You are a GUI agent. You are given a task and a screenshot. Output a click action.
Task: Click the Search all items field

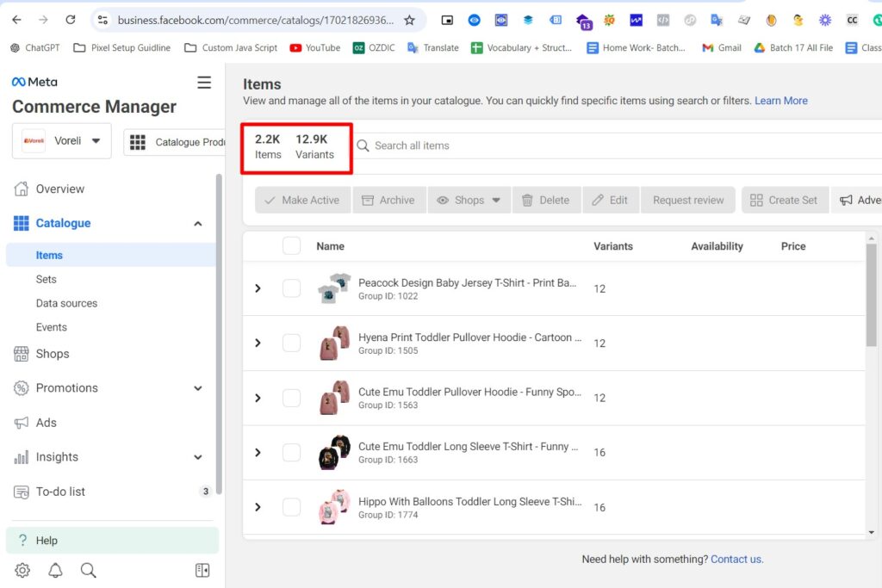[x=618, y=145]
